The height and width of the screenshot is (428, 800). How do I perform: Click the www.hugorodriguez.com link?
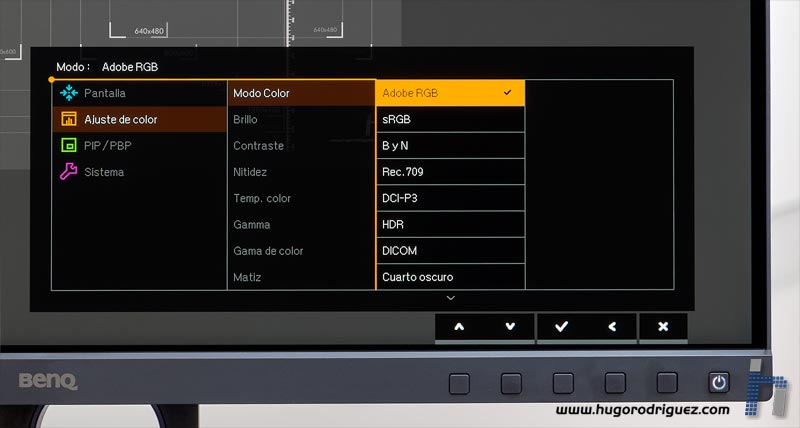[643, 410]
